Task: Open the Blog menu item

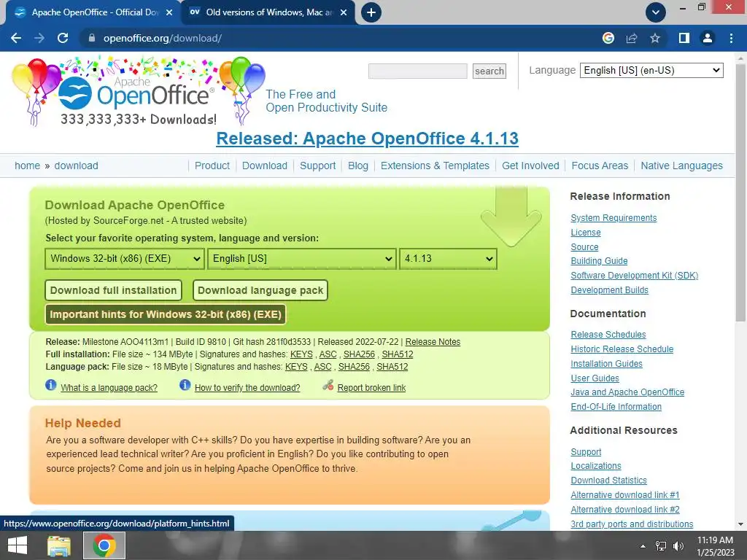Action: pos(357,166)
